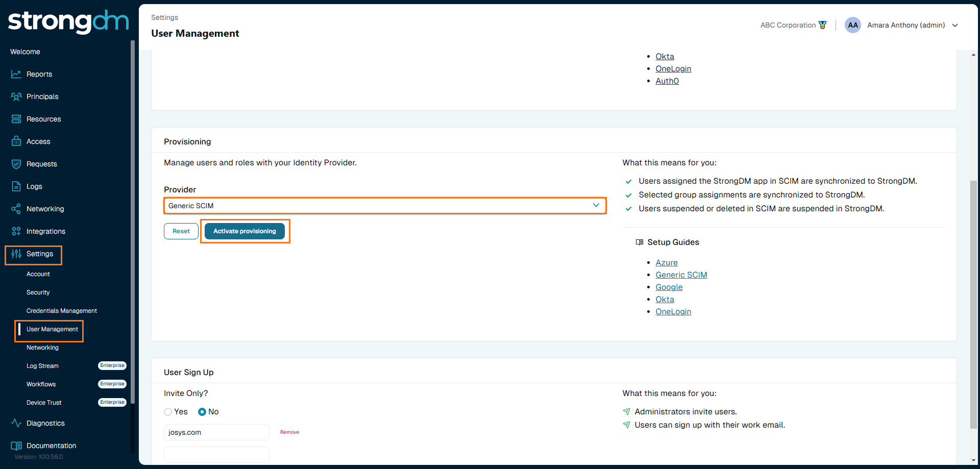Screen dimensions: 980x469
Task: Click the Settings breadcrumb in the header
Action: 164,17
